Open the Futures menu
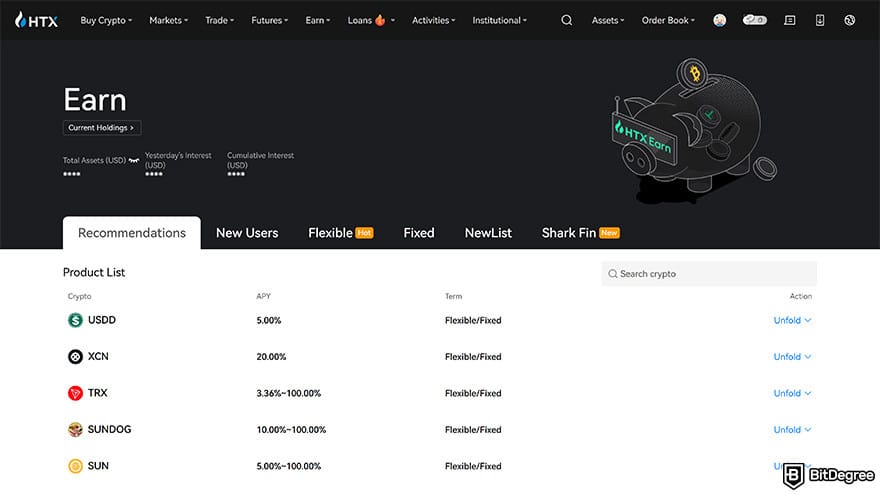Screen dimensions: 880x495 [x=269, y=20]
